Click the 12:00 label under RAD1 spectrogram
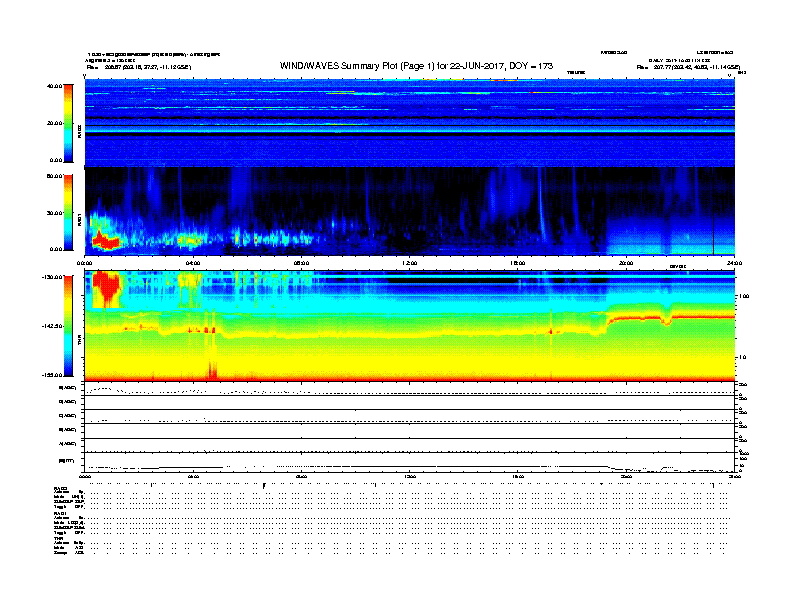This screenshot has width=792, height=612. [410, 263]
